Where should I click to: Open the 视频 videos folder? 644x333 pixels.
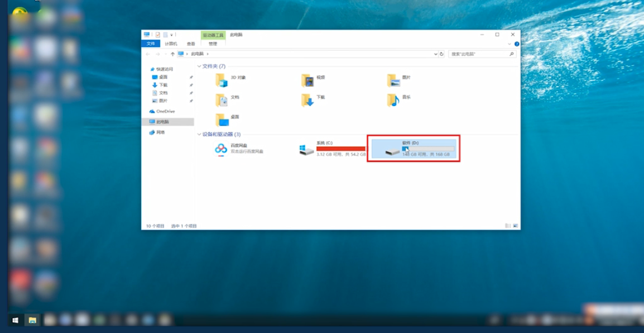pos(307,80)
